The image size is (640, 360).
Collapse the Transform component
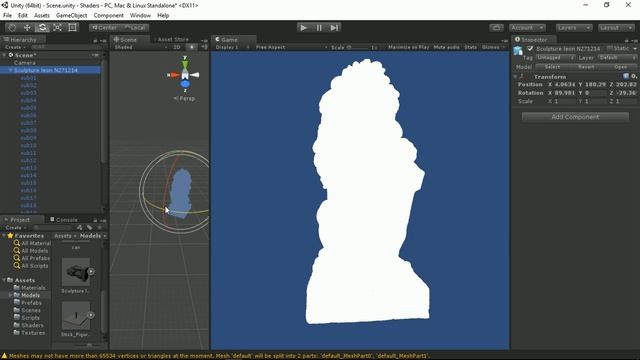point(515,76)
